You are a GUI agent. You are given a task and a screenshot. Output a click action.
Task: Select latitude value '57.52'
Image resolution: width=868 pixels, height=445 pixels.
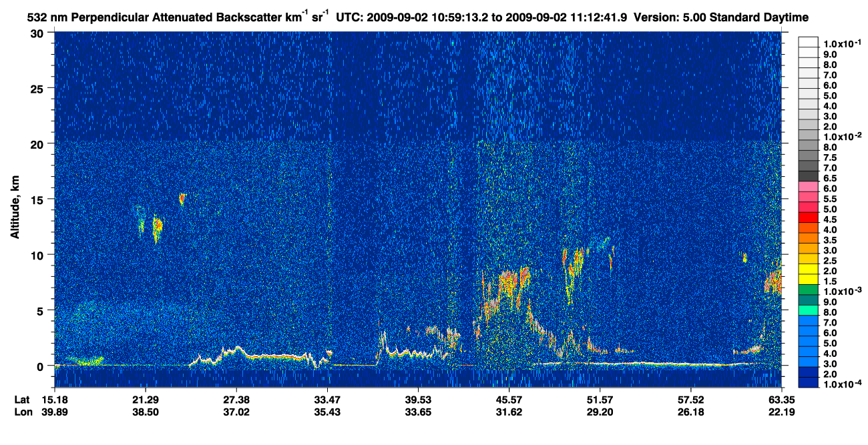coord(690,399)
